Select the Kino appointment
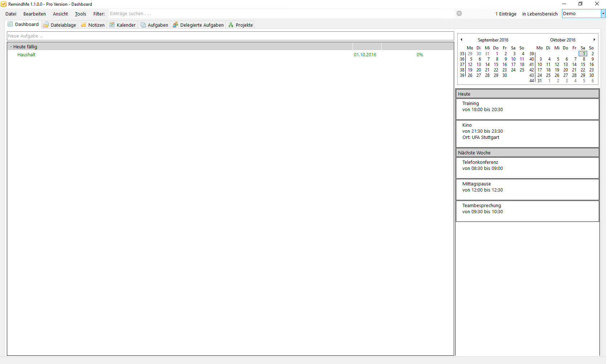 point(527,133)
